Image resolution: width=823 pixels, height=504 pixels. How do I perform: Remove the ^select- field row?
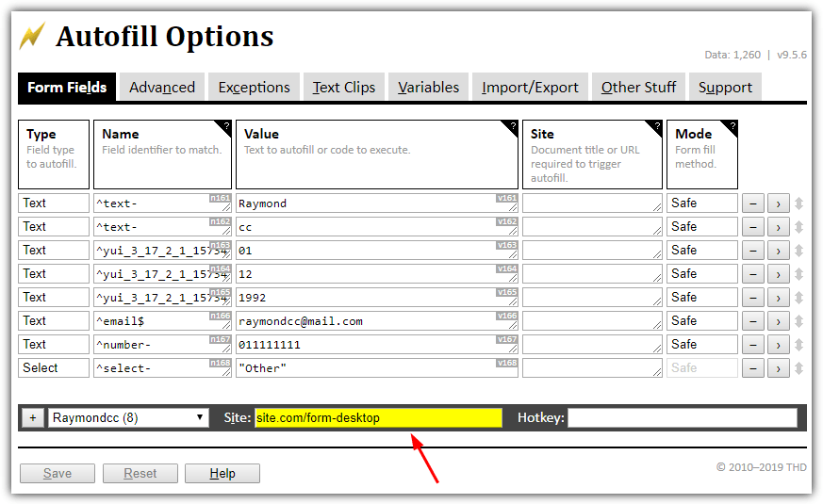[752, 368]
